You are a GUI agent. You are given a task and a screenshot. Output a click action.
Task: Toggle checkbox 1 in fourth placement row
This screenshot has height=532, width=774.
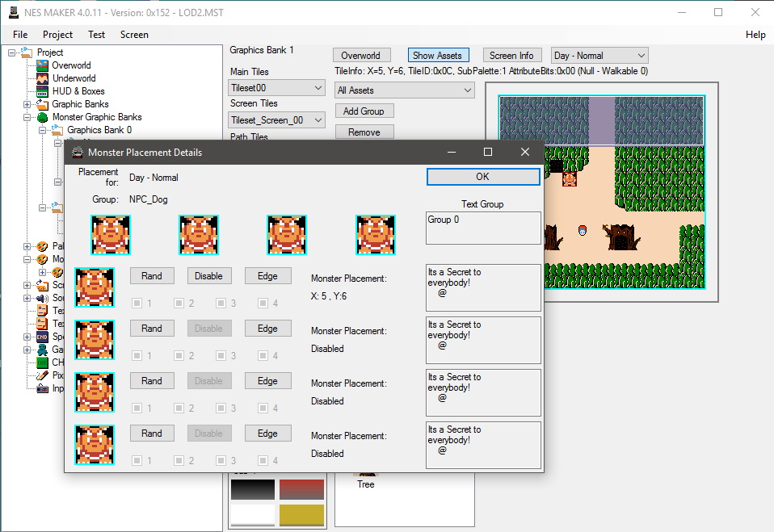click(x=137, y=460)
